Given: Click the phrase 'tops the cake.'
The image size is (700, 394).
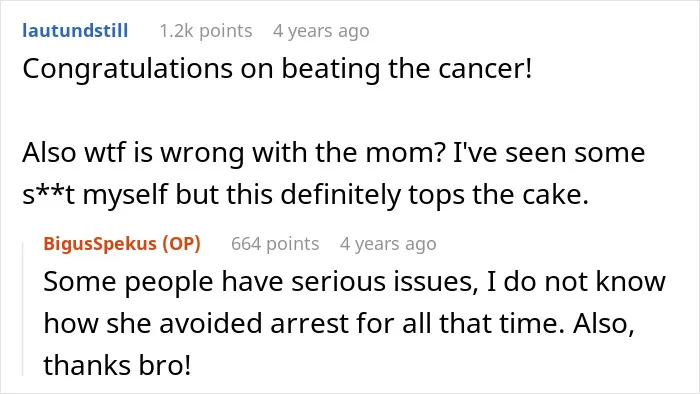Looking at the screenshot, I should [x=499, y=195].
